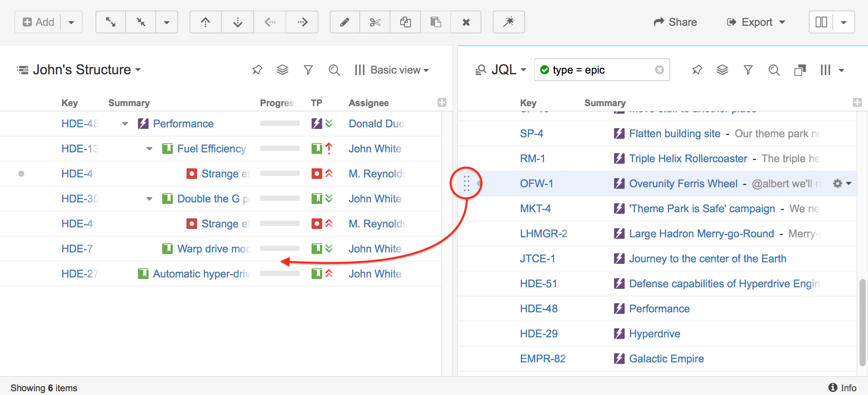868x395 pixels.
Task: Click the Share button
Action: [675, 22]
